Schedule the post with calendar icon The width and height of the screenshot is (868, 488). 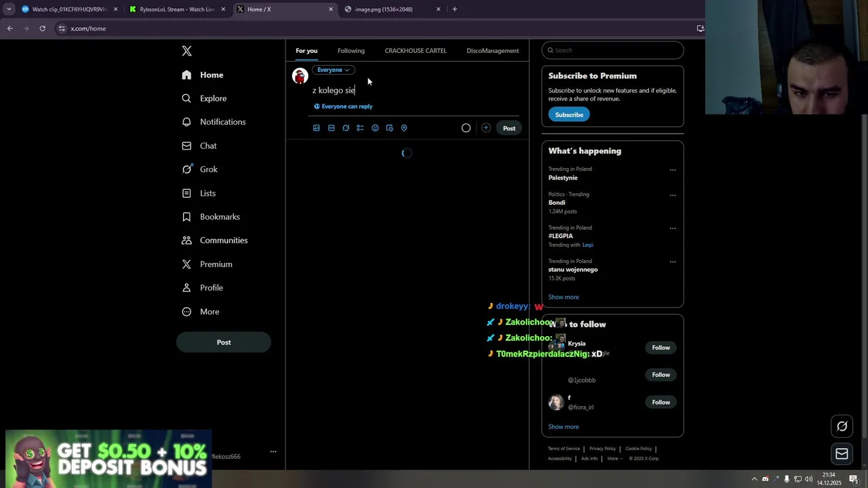coord(389,128)
